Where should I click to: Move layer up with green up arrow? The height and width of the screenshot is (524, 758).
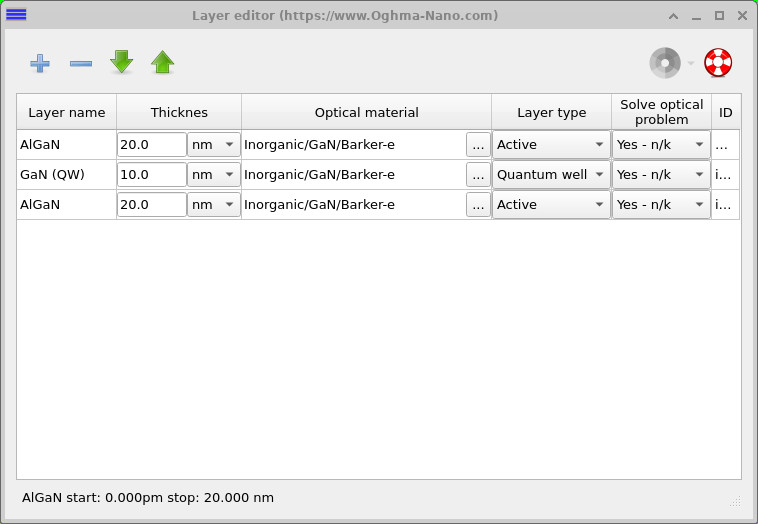pos(162,62)
